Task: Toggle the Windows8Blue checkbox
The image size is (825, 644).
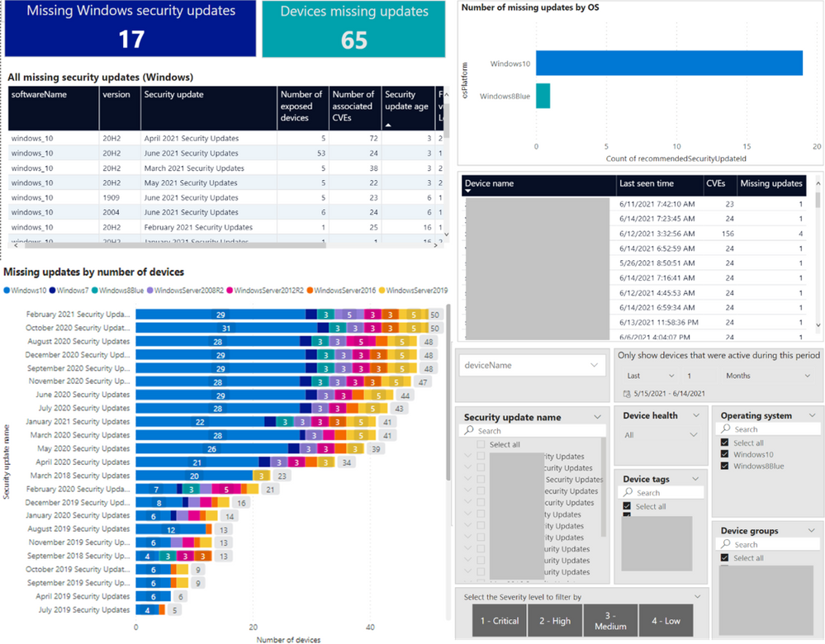Action: pos(725,466)
